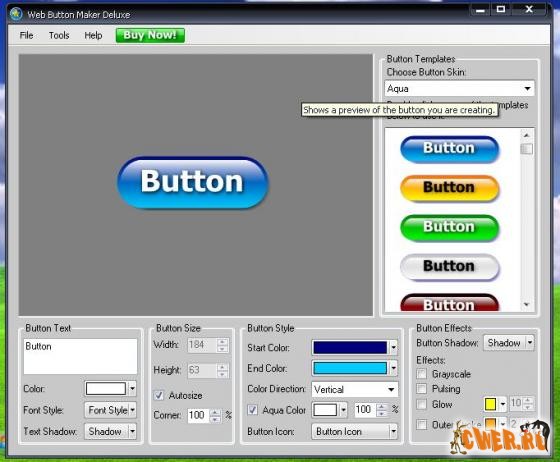
Task: Open the Font Style dropdown
Action: point(110,410)
